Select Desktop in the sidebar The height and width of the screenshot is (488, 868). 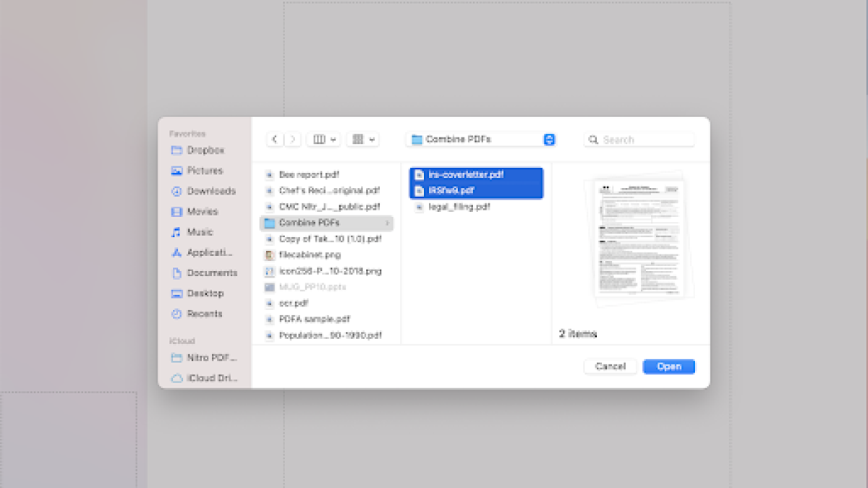[x=205, y=294]
